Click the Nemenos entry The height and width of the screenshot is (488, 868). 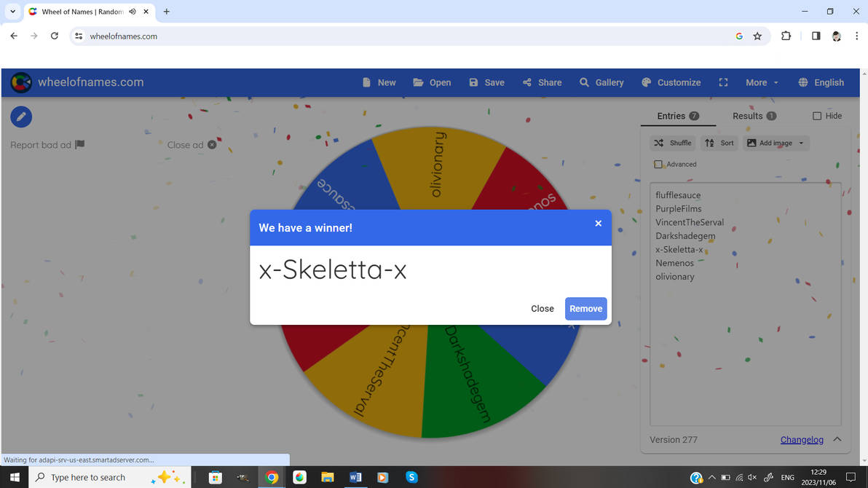coord(674,263)
